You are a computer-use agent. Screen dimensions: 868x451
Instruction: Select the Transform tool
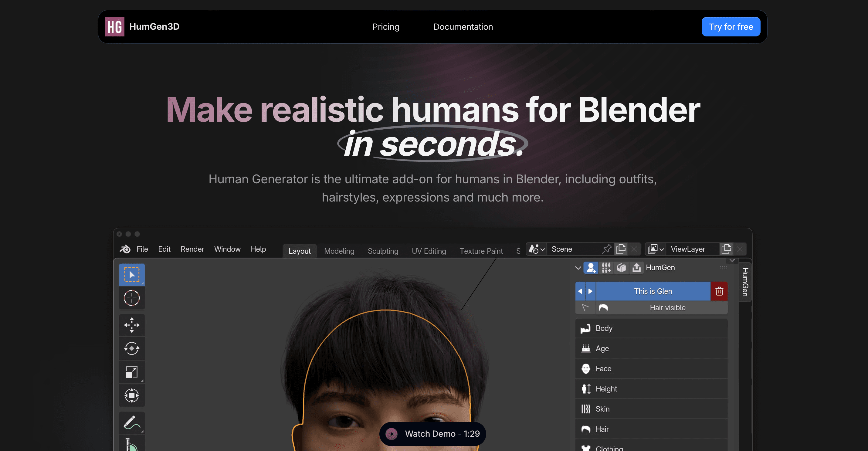pyautogui.click(x=132, y=395)
